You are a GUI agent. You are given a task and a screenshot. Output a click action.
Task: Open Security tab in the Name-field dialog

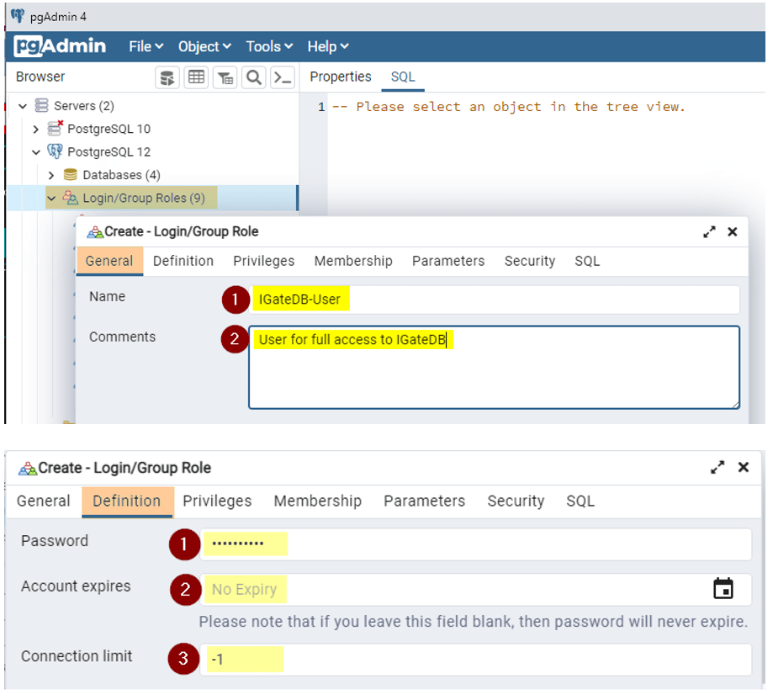click(x=529, y=261)
